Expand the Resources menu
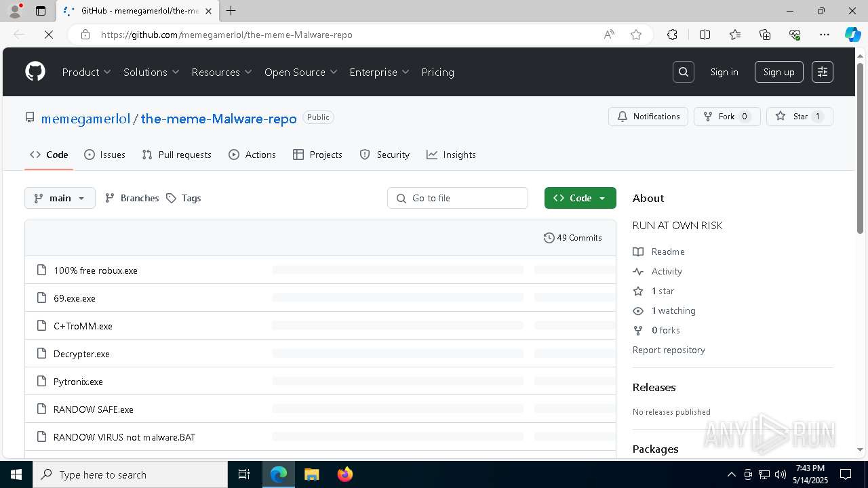The image size is (868, 488). (222, 72)
